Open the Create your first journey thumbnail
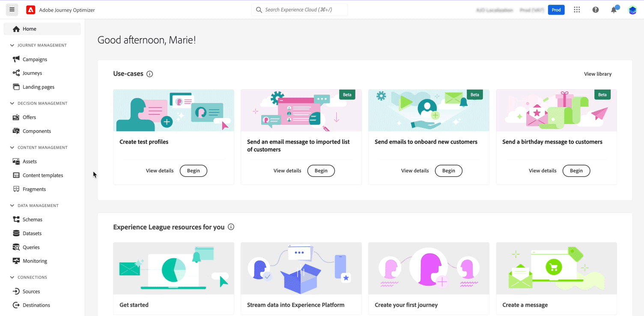This screenshot has height=316, width=644. pyautogui.click(x=429, y=269)
